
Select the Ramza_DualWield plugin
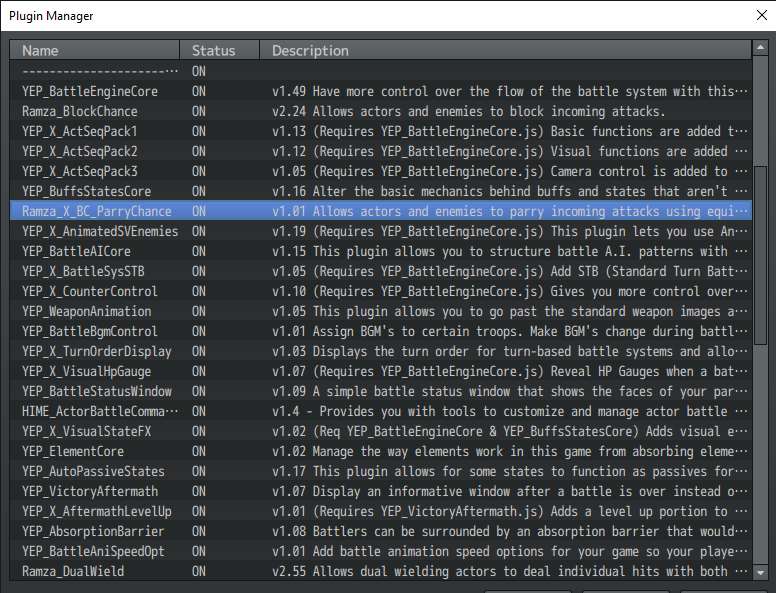(x=381, y=571)
